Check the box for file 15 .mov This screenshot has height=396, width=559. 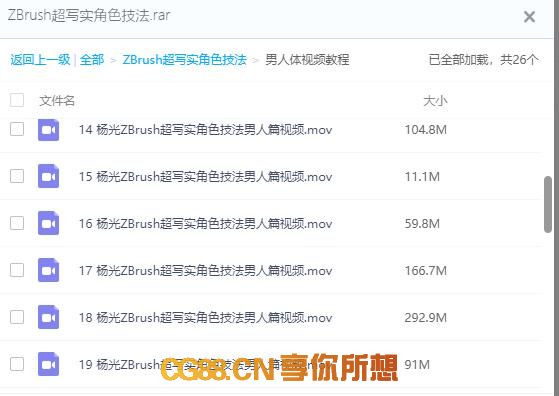click(17, 176)
